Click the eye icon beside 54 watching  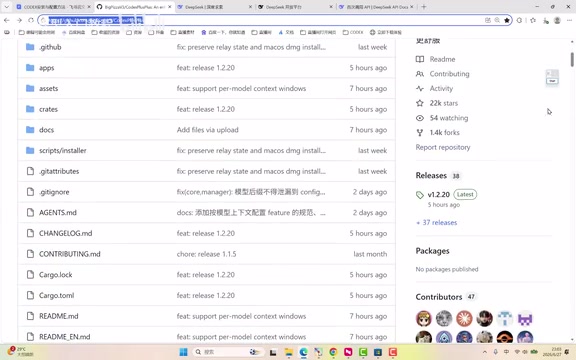click(420, 118)
